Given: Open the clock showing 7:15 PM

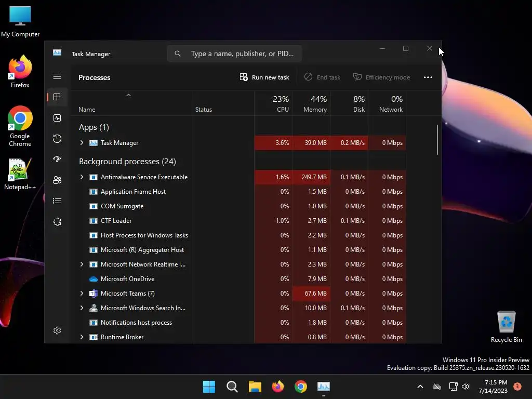Looking at the screenshot, I should point(493,387).
